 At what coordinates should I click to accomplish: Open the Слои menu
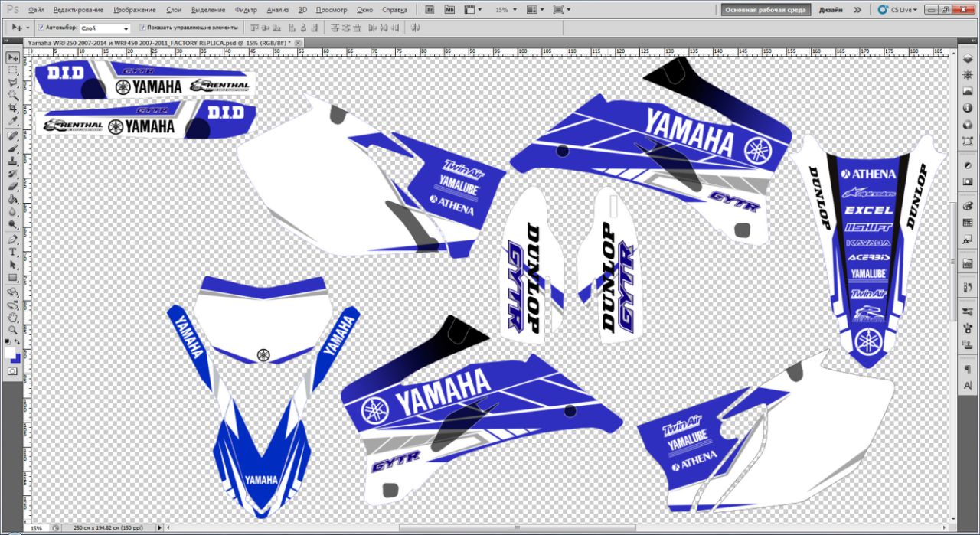(x=174, y=10)
